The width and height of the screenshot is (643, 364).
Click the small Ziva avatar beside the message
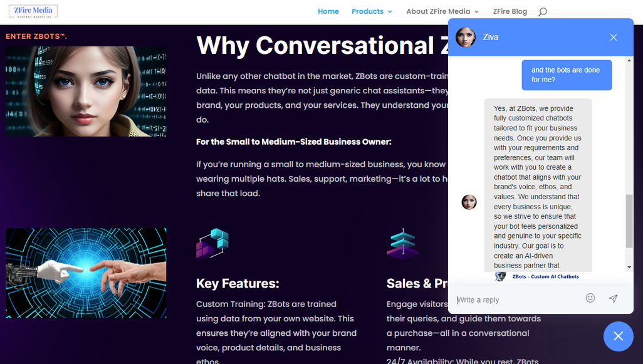(x=469, y=202)
